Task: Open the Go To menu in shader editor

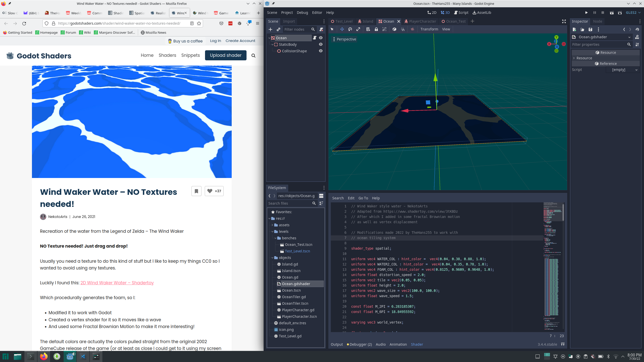Action: point(363,198)
